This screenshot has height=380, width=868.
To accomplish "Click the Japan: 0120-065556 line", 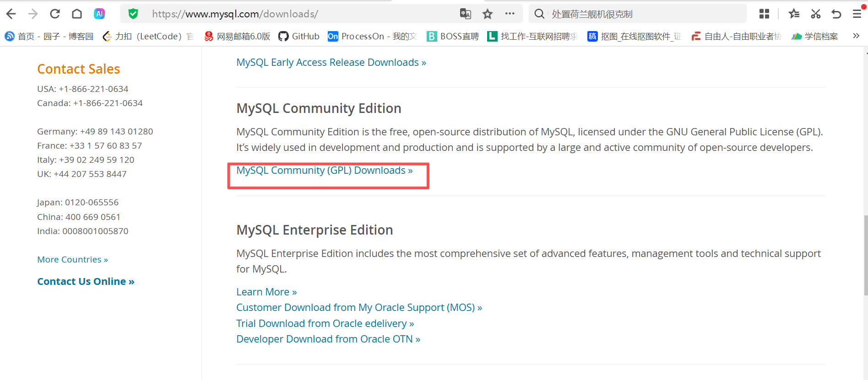I will point(78,202).
